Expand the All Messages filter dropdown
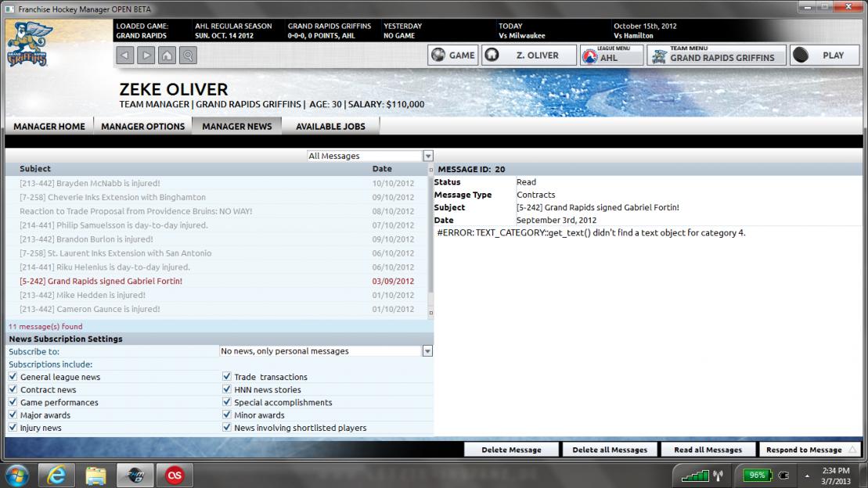 pos(427,156)
